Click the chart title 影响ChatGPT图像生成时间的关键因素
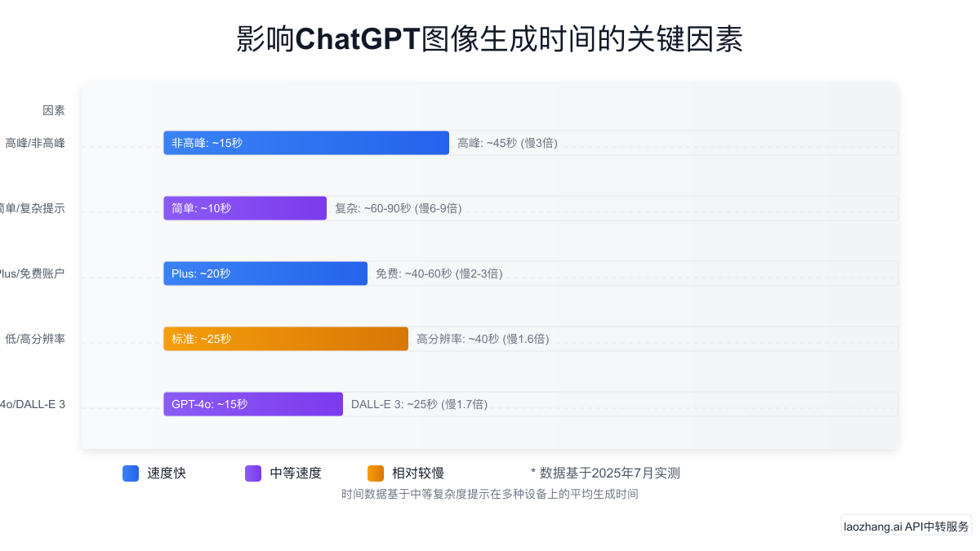 pyautogui.click(x=490, y=39)
